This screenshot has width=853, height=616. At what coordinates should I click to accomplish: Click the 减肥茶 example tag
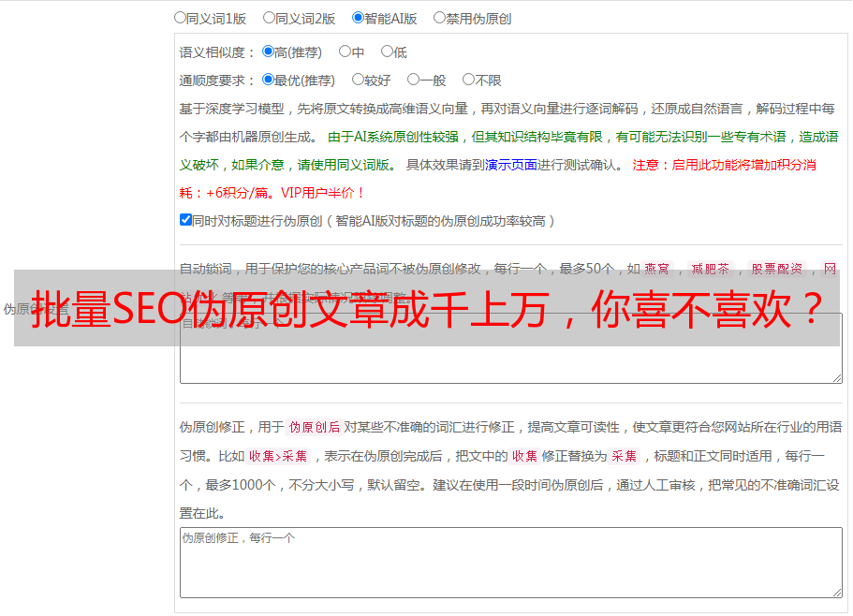click(710, 269)
